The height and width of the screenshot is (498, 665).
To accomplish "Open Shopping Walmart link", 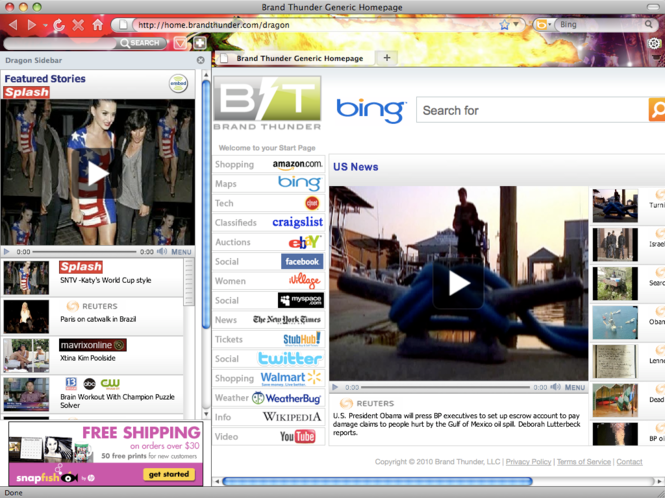I will (269, 378).
